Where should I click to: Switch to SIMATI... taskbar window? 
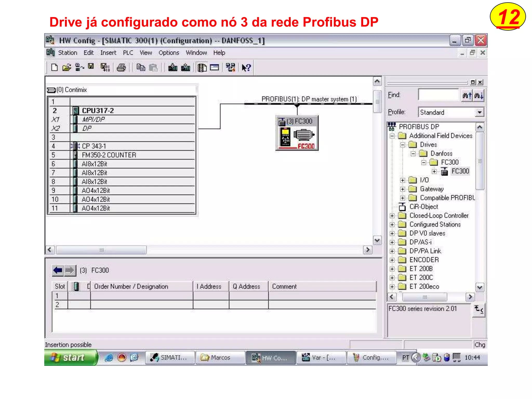coord(170,358)
